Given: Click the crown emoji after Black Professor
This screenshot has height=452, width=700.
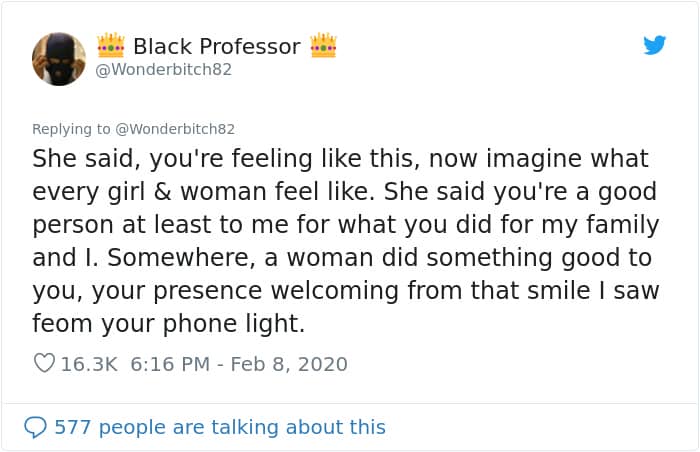Looking at the screenshot, I should click(x=323, y=46).
